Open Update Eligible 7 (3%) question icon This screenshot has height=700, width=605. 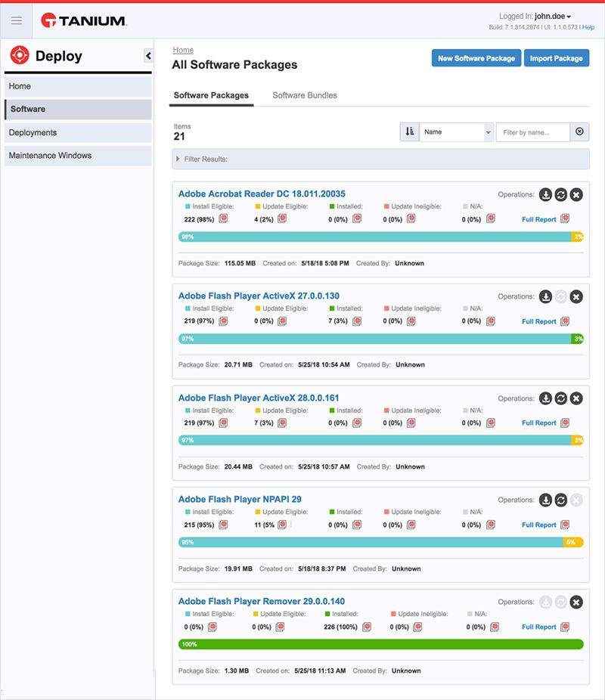point(282,423)
